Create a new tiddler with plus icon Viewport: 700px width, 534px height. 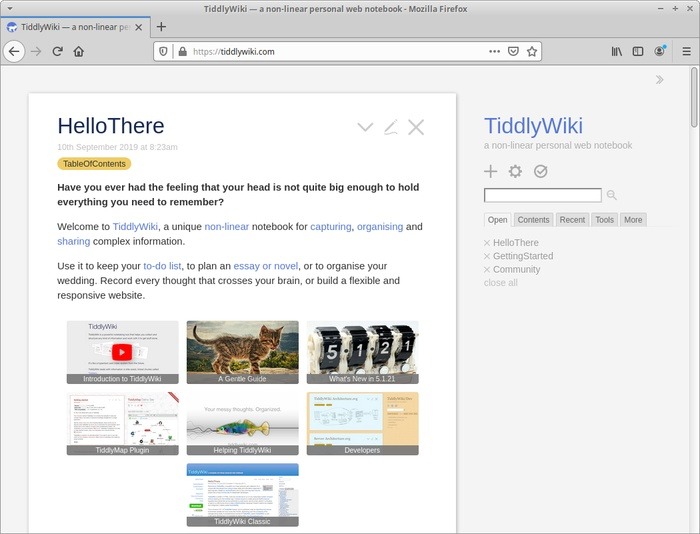(491, 171)
